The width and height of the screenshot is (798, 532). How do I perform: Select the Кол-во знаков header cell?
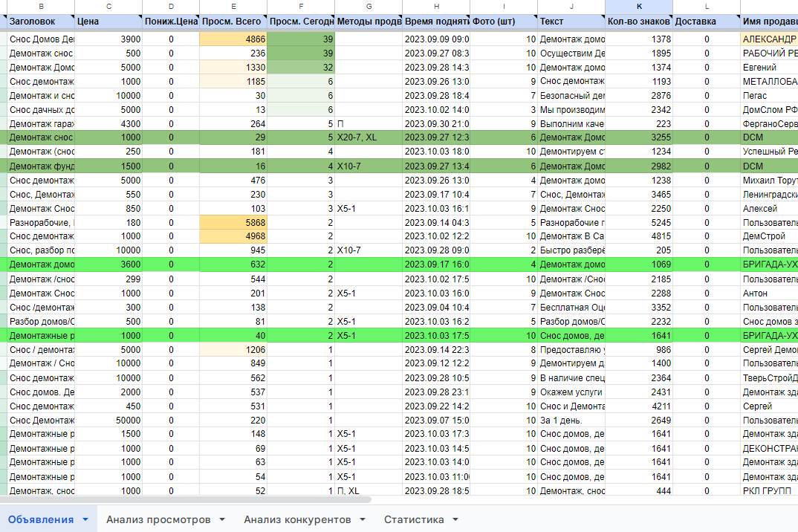tap(639, 22)
